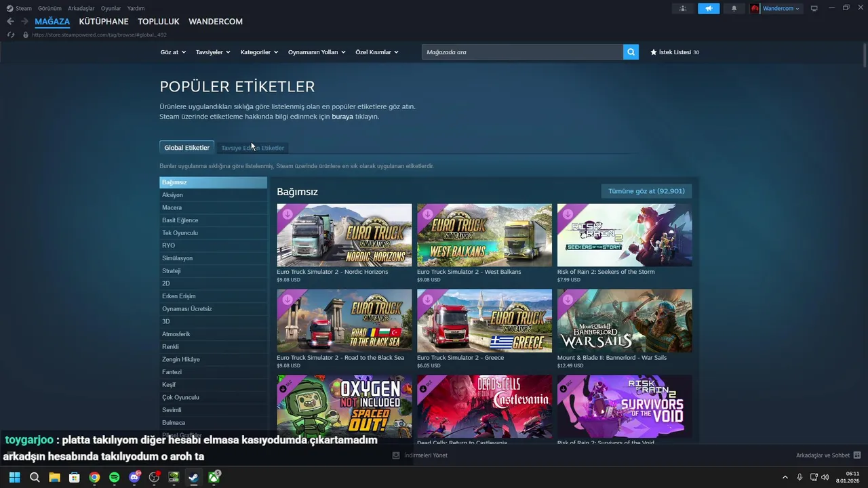
Task: Open the West Balkans game thumbnail
Action: [x=484, y=235]
